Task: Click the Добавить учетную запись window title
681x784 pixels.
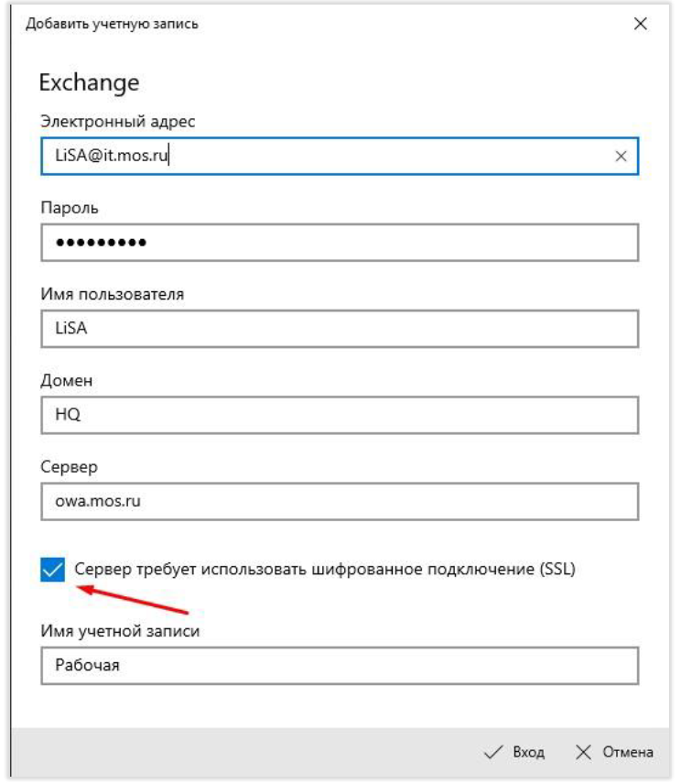Action: 112,24
